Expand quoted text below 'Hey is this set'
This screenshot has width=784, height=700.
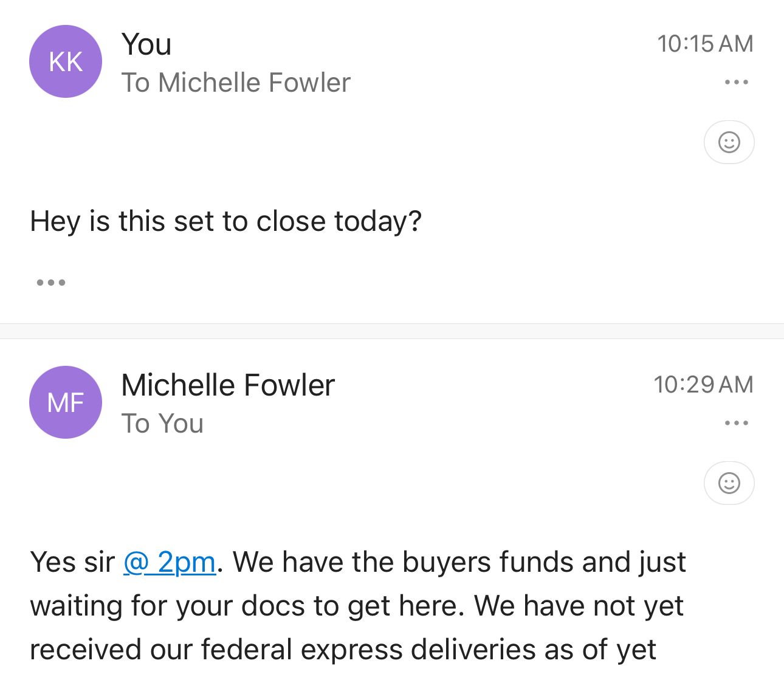51,283
